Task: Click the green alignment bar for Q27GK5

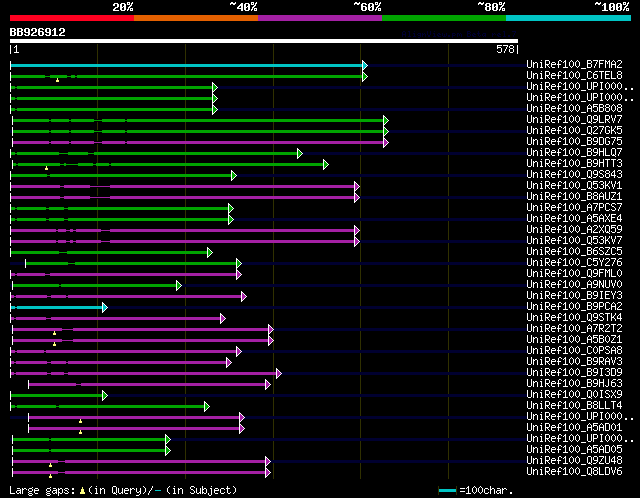Action: tap(198, 131)
